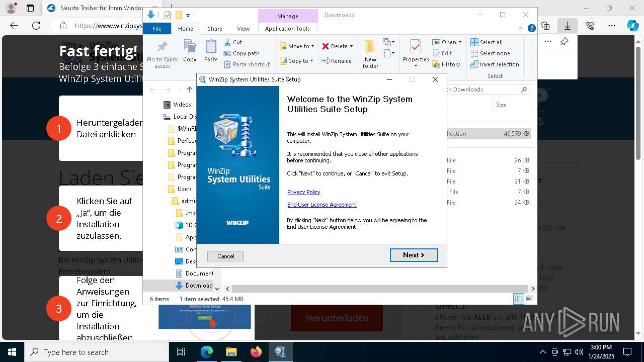Click Rename in Explorer ribbon

click(337, 61)
